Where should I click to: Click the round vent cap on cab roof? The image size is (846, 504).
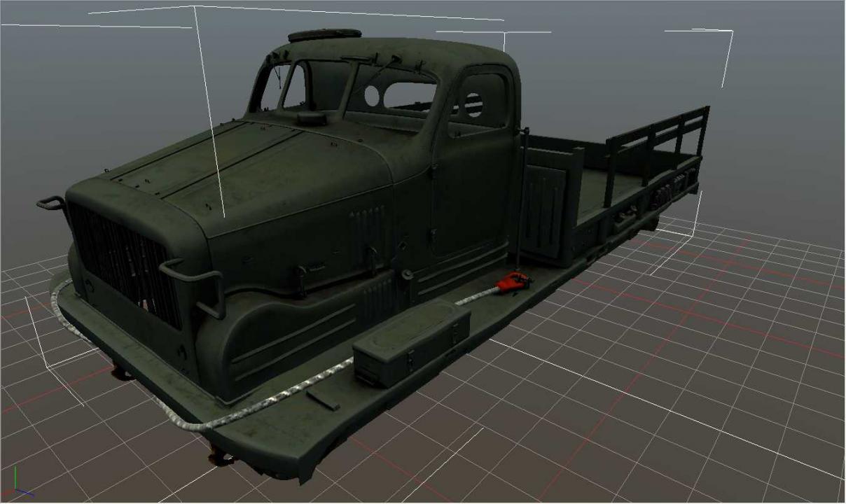click(x=324, y=35)
